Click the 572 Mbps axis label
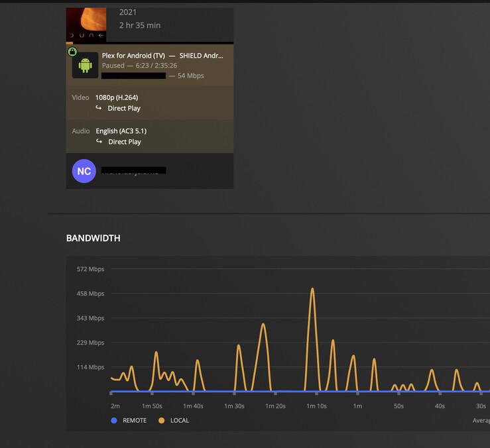 (90, 269)
